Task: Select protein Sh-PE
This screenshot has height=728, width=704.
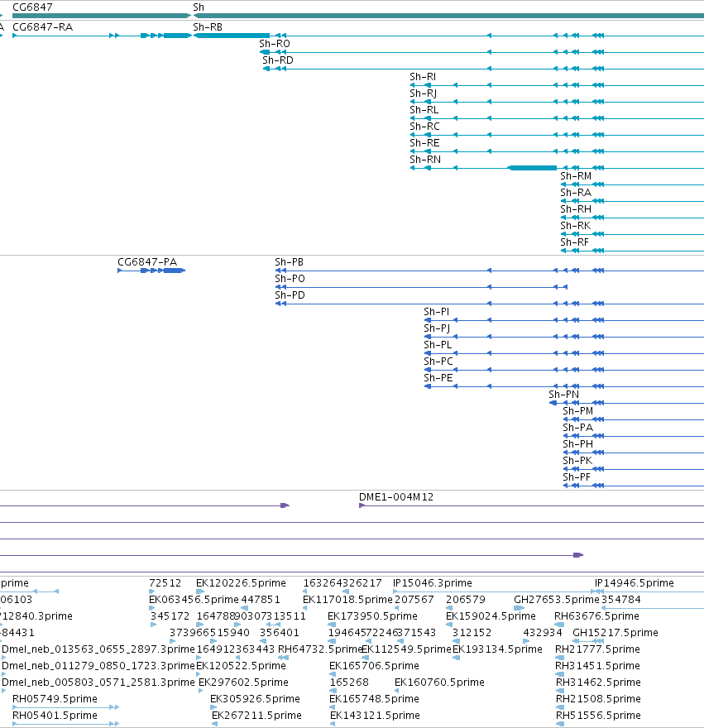Action: [438, 378]
